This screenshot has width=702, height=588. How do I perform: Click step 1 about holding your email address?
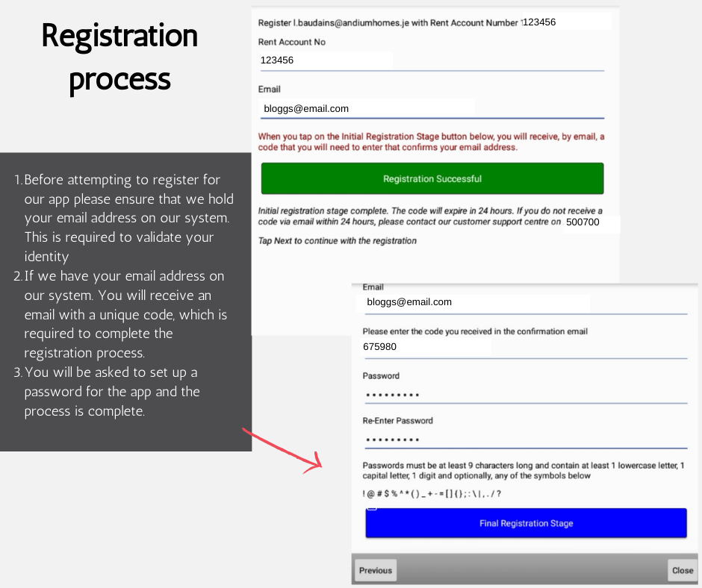tap(124, 218)
